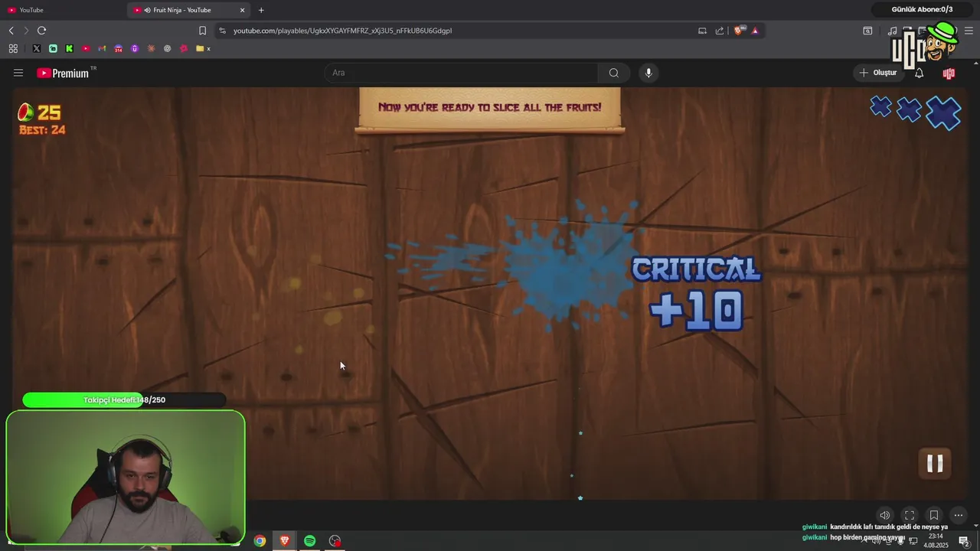
Task: Open the YouTube account avatar menu
Action: pos(949,73)
